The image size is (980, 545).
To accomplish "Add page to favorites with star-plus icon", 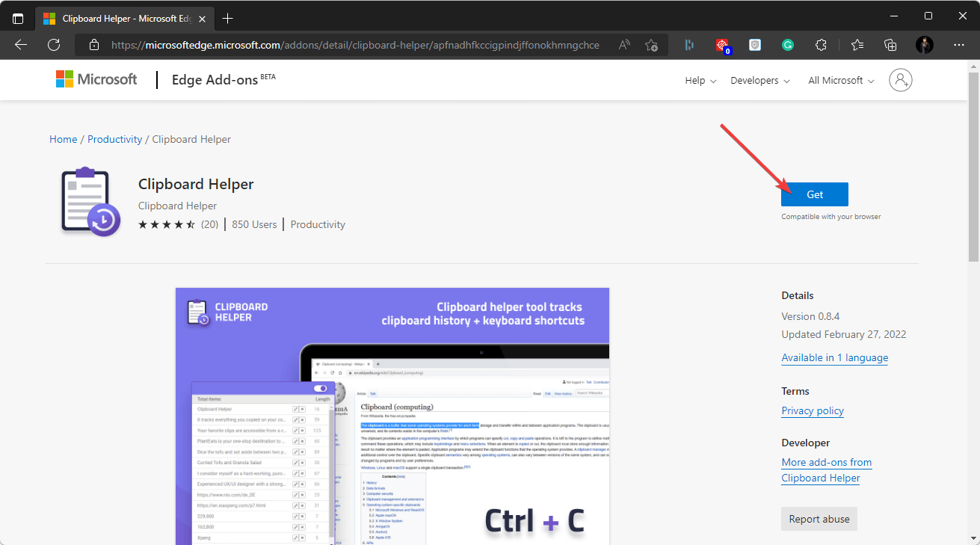I will point(651,45).
